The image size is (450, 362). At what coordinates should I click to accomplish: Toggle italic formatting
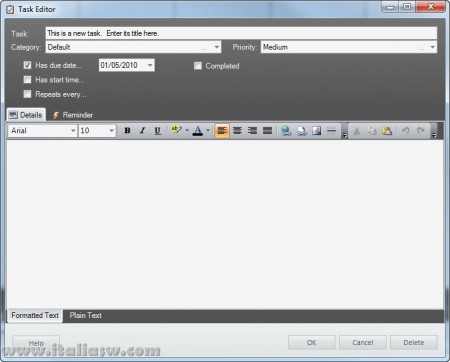pos(142,130)
